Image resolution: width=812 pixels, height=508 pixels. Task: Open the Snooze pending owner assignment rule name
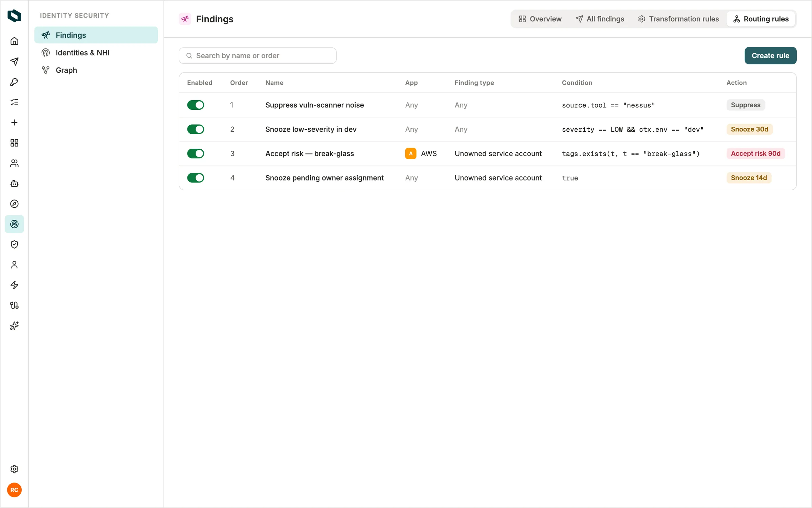[x=324, y=178]
